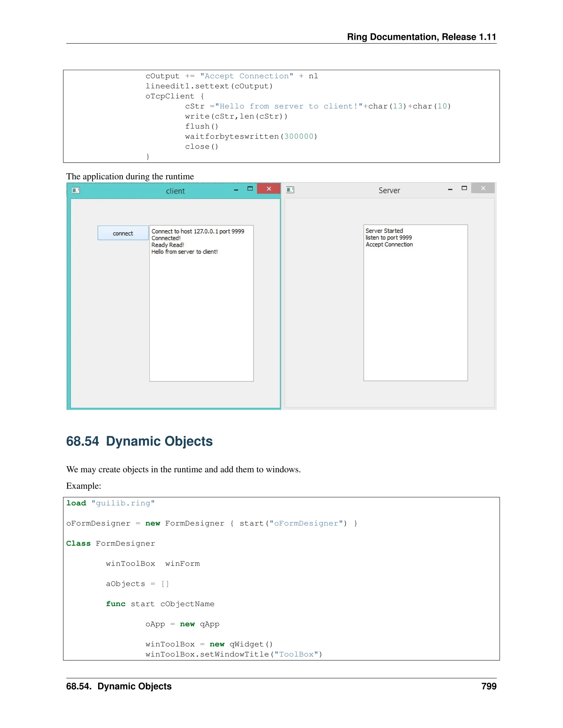
Task: Maximize the client window
Action: 250,189
